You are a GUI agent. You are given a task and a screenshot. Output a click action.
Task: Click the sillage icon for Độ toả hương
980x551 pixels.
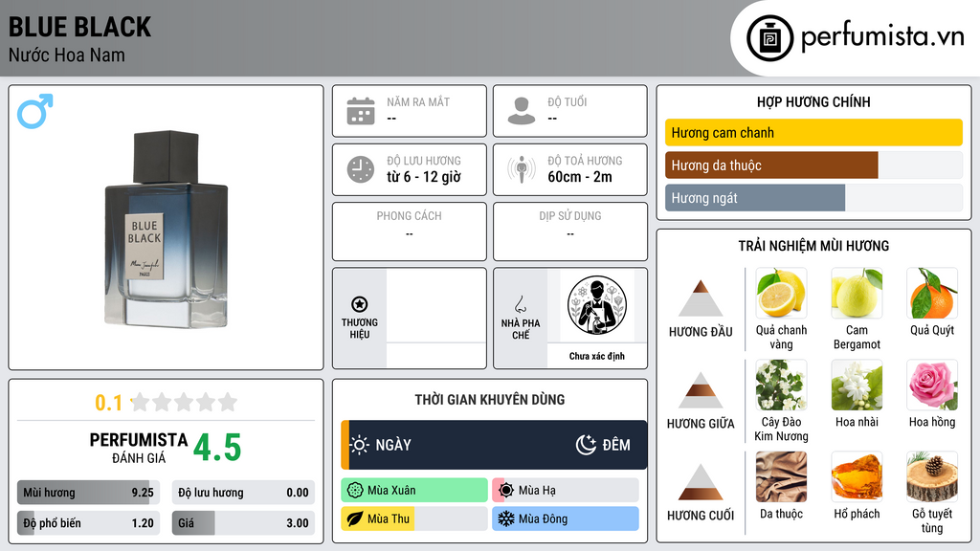(x=522, y=169)
